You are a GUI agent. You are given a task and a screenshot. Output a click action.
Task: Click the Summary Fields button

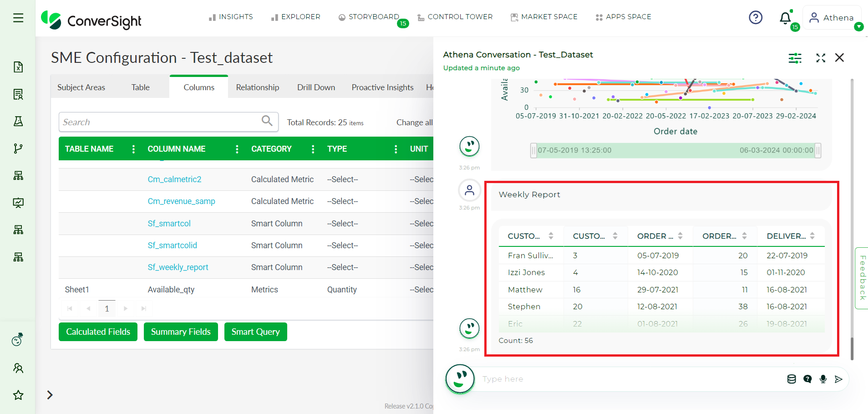[x=181, y=332]
